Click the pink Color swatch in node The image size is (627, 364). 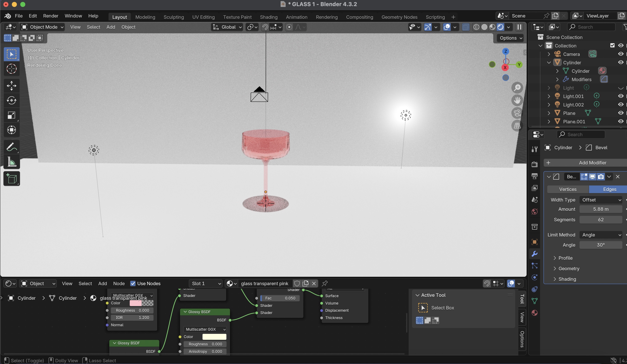136,303
